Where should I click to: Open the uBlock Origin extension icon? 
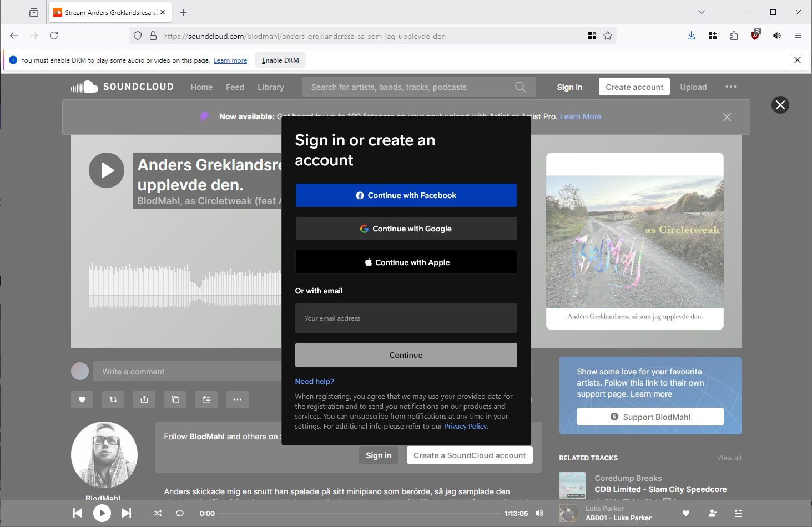[x=755, y=36]
